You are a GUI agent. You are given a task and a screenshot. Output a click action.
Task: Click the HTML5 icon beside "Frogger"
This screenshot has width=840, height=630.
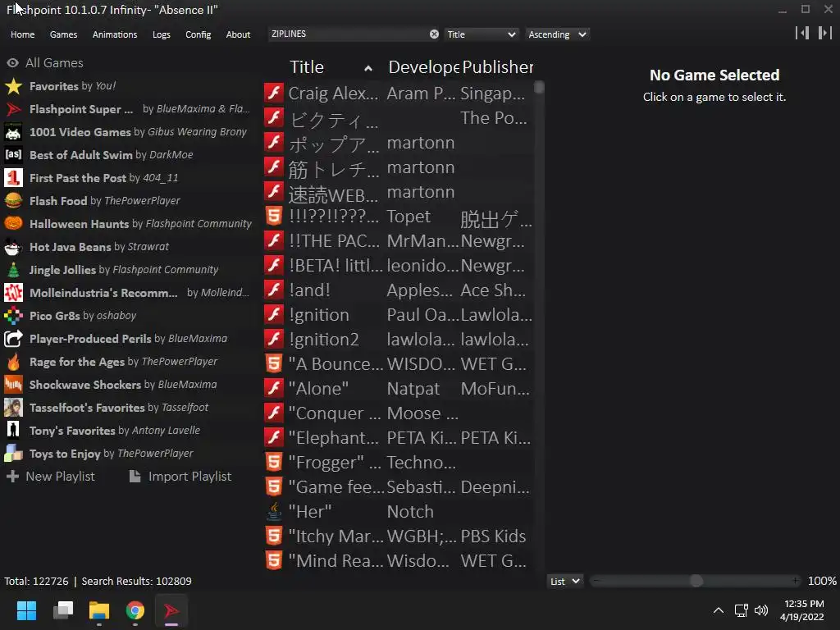[x=274, y=462]
